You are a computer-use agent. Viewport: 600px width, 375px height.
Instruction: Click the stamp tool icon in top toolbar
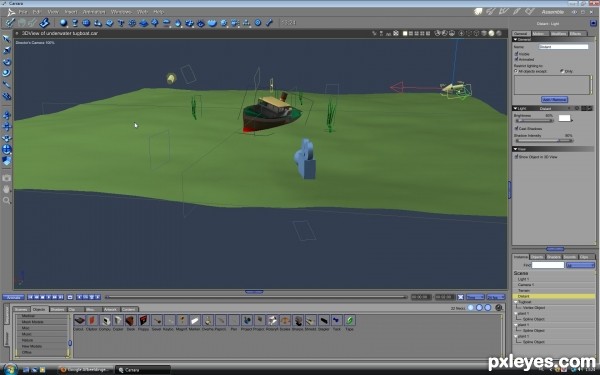44,23
